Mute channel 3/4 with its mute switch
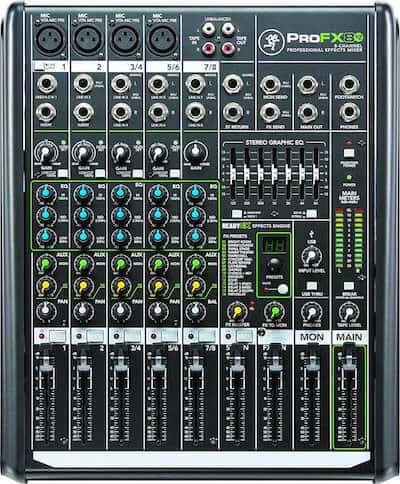 point(131,336)
